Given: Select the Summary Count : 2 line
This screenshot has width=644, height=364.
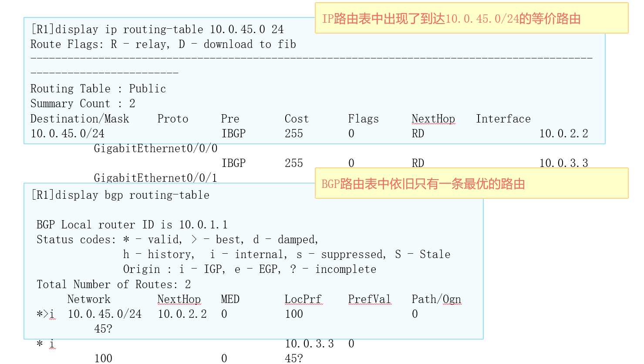Looking at the screenshot, I should (x=83, y=104).
